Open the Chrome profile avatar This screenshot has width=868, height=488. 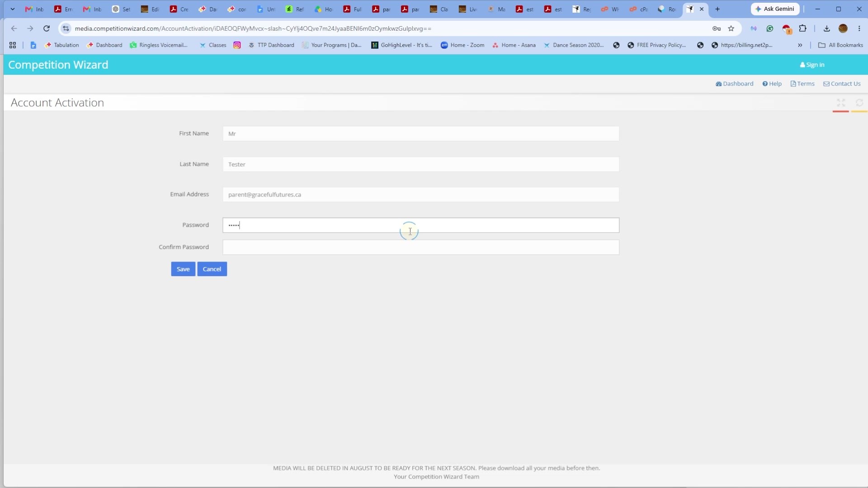843,28
